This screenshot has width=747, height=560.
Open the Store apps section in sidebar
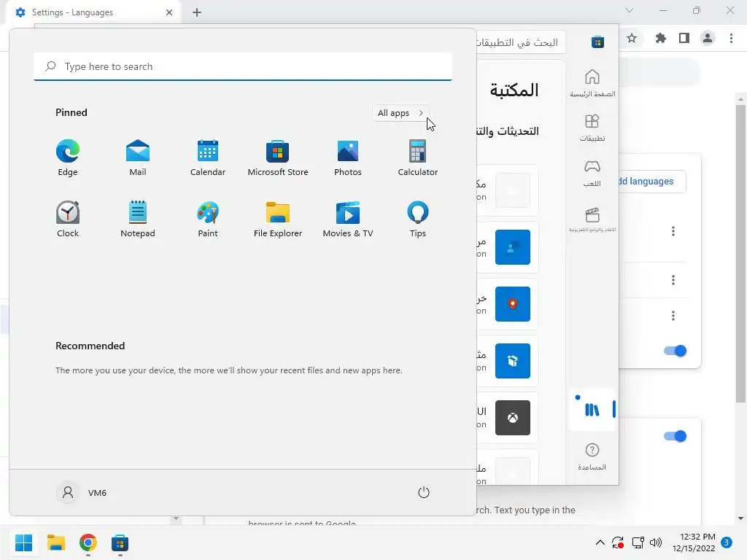click(592, 128)
